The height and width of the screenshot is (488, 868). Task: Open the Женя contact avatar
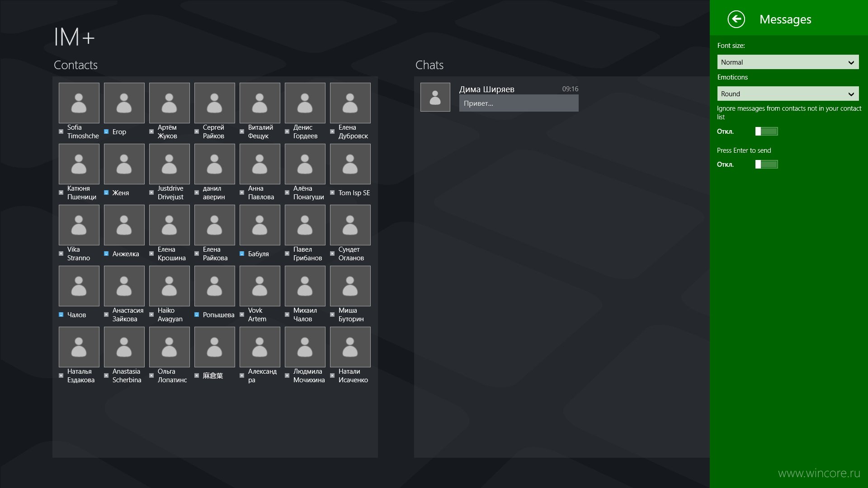[x=124, y=164]
